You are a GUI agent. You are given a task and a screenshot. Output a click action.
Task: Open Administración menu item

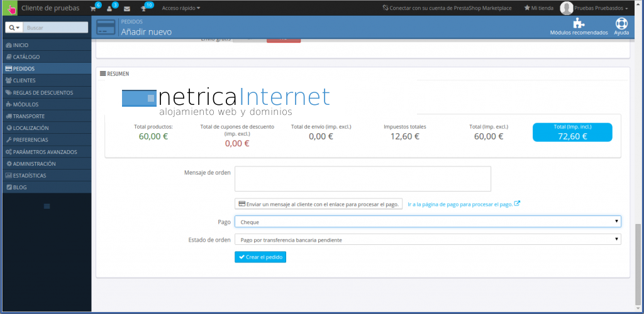click(x=47, y=164)
